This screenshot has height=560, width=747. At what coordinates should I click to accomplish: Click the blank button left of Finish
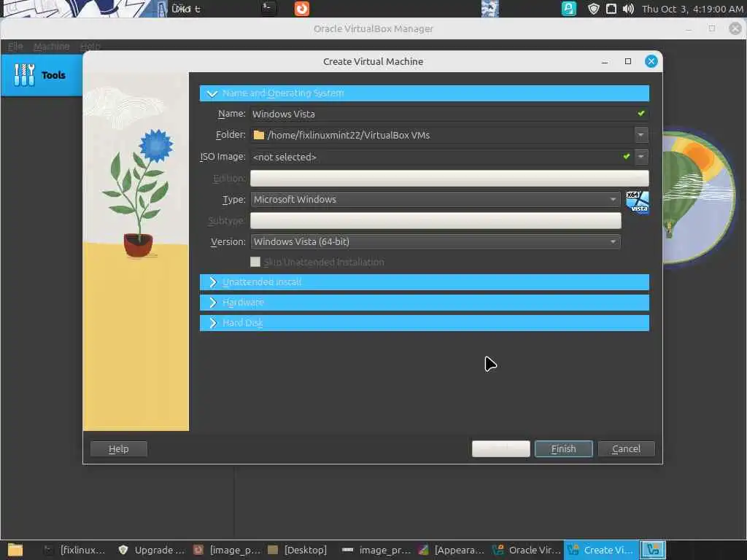point(500,448)
